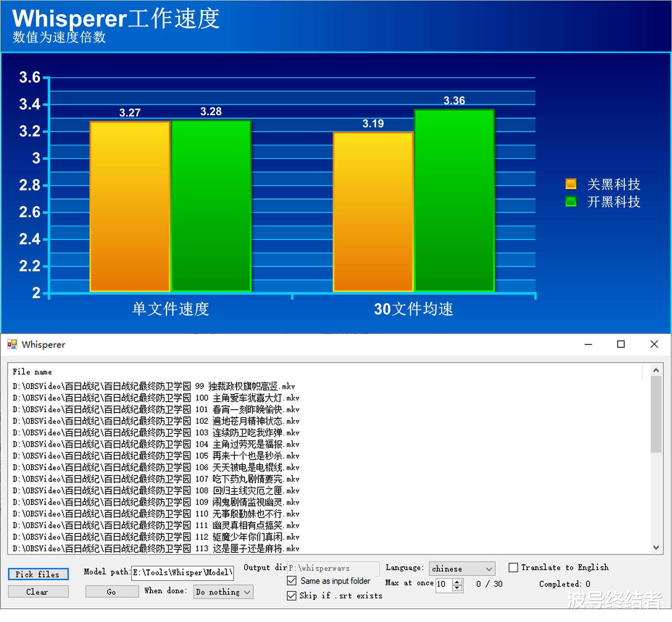
Task: Maximize the Whisperer window
Action: (x=621, y=344)
